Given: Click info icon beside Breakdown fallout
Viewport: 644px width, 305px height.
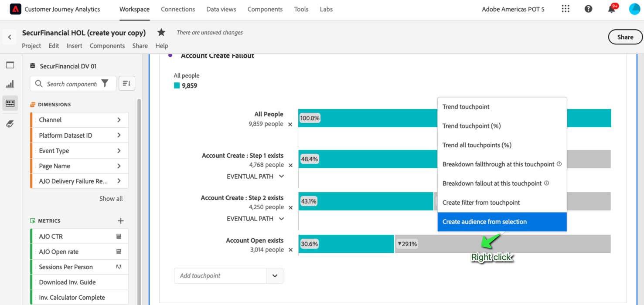Looking at the screenshot, I should 546,183.
